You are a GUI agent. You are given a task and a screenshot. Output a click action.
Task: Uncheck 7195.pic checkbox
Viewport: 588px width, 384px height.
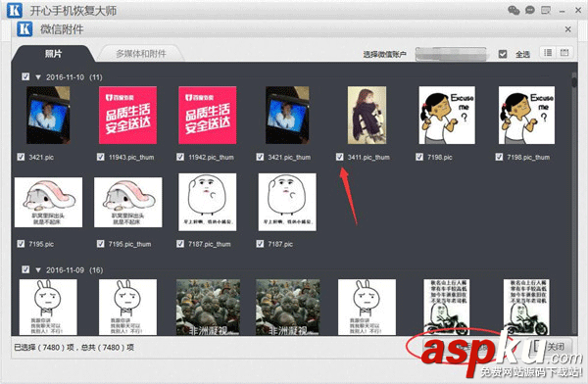coord(21,244)
